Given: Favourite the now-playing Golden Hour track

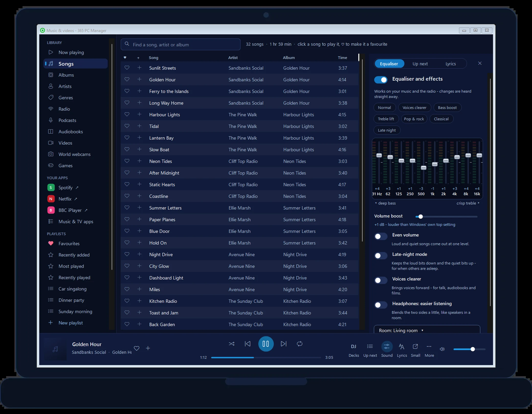Looking at the screenshot, I should (x=137, y=348).
